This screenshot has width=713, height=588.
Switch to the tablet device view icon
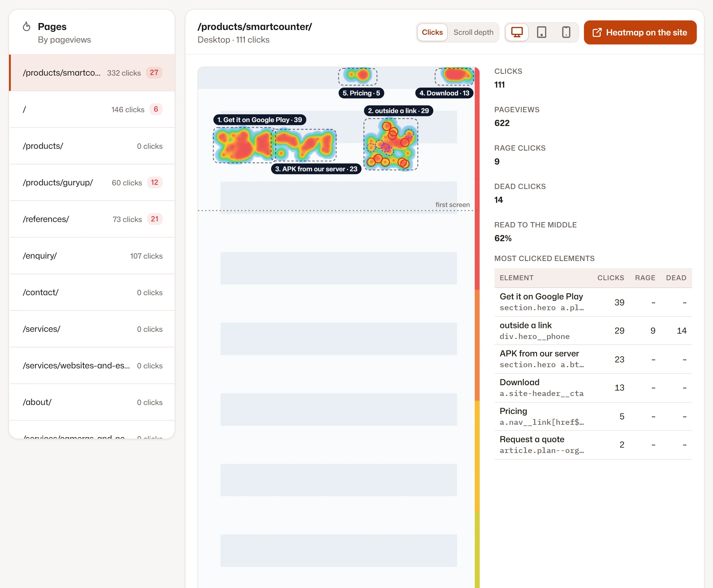(542, 32)
